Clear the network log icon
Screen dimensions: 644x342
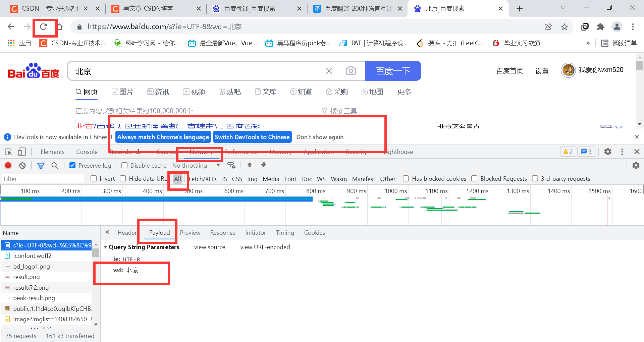(x=22, y=165)
